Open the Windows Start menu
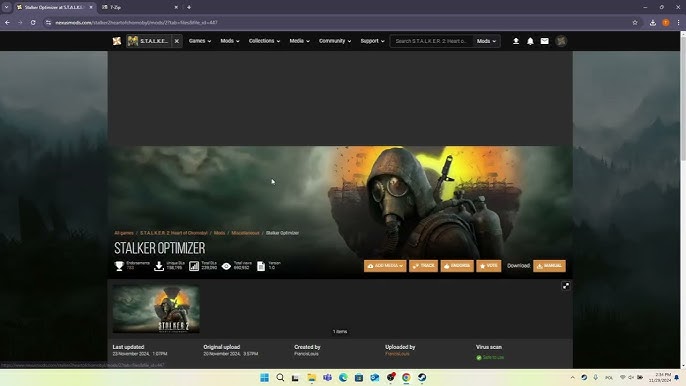 (x=264, y=377)
